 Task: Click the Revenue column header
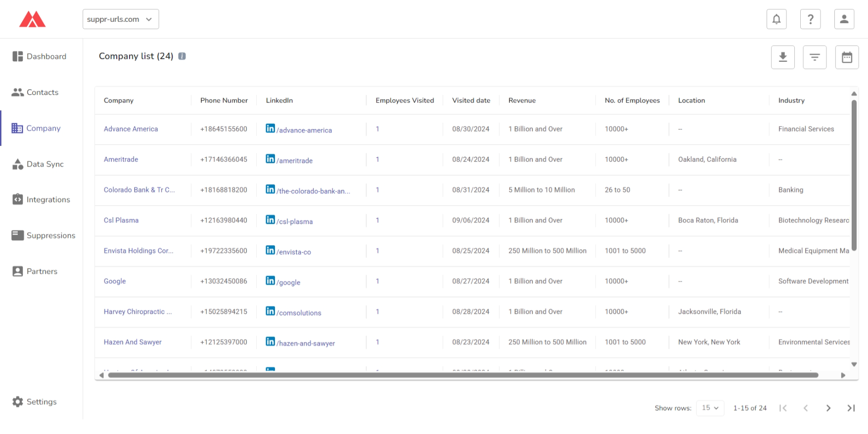(x=522, y=100)
